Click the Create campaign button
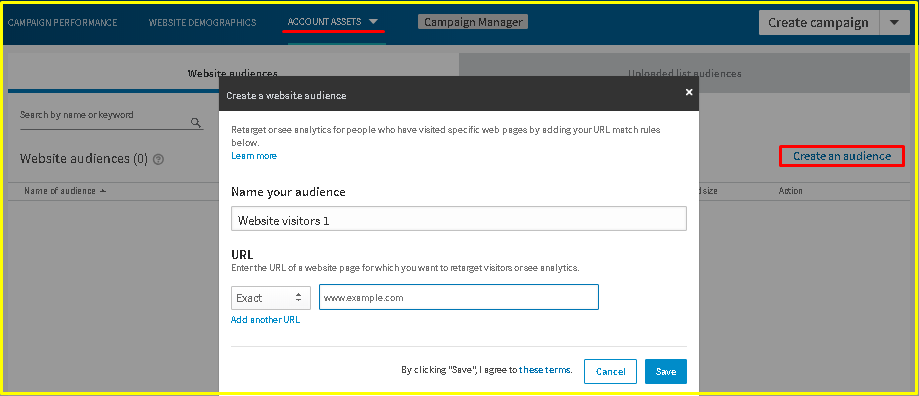919x396 pixels. pyautogui.click(x=818, y=23)
